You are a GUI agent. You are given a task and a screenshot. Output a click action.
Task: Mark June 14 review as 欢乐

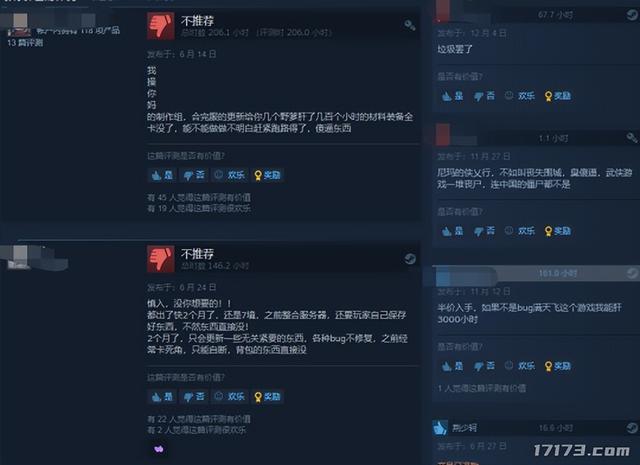coord(229,175)
